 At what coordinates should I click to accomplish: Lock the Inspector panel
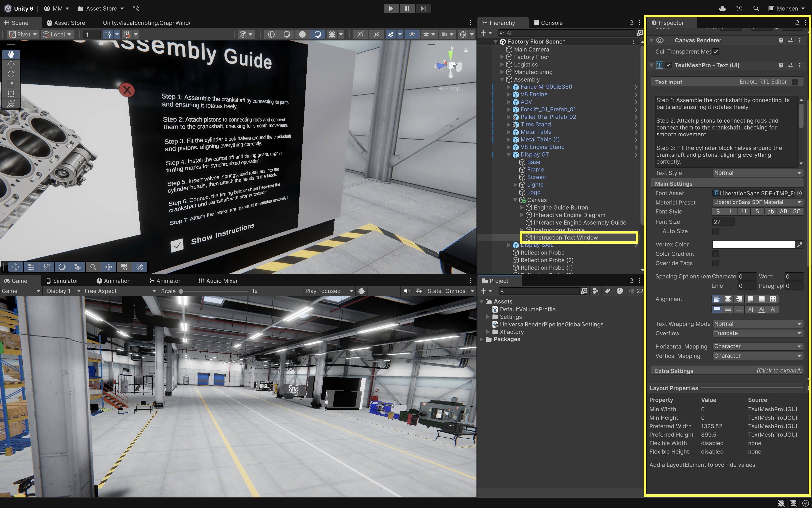pos(797,23)
